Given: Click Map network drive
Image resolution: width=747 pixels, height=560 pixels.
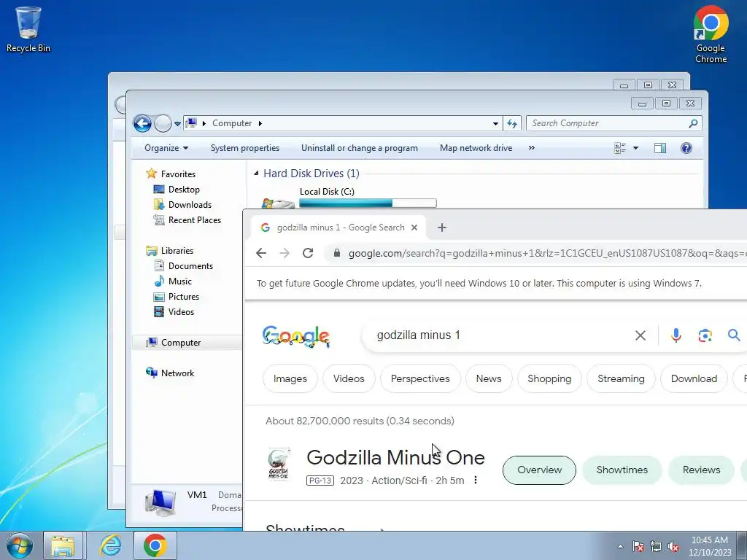Looking at the screenshot, I should point(476,148).
